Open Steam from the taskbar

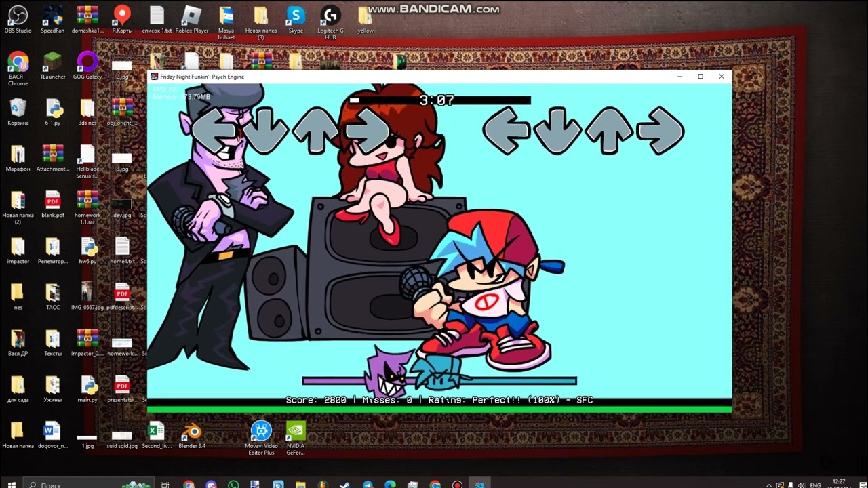coord(345,485)
